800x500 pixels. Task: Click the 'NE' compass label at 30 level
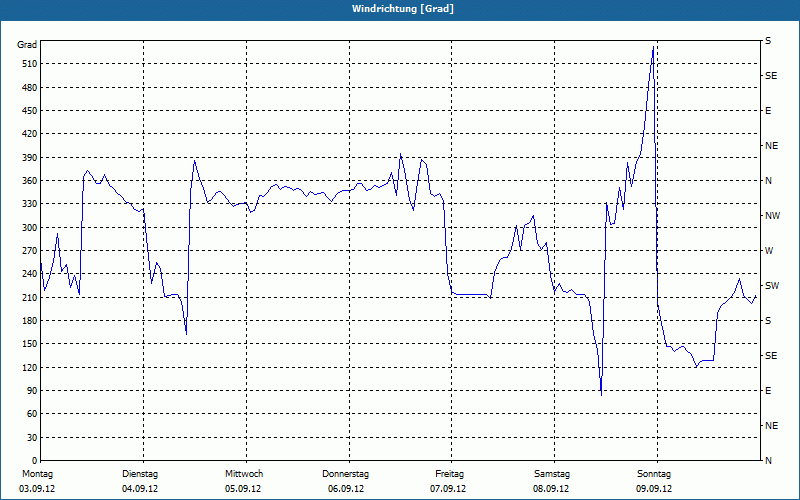[771, 426]
